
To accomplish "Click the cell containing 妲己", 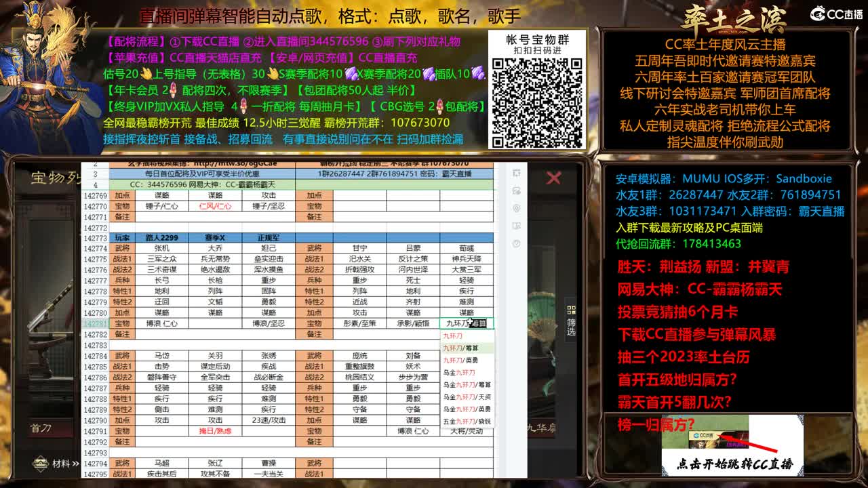I will 269,248.
